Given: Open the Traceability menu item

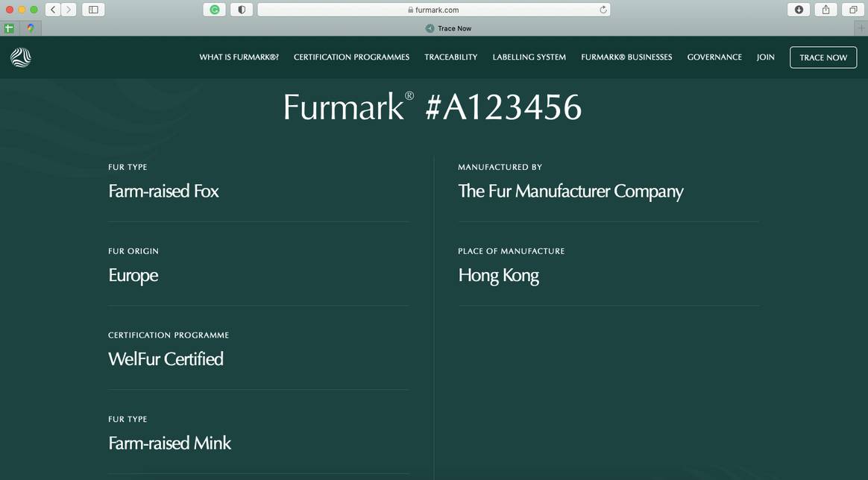Looking at the screenshot, I should (450, 57).
